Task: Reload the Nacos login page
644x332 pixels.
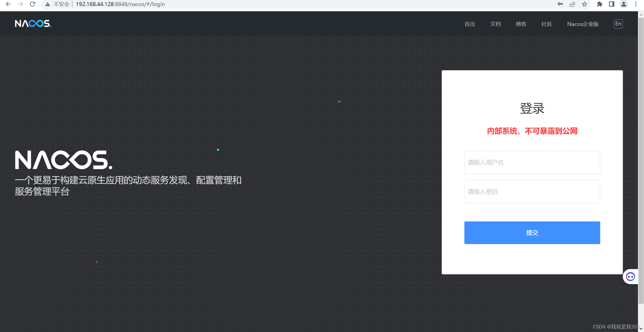Action: 32,4
